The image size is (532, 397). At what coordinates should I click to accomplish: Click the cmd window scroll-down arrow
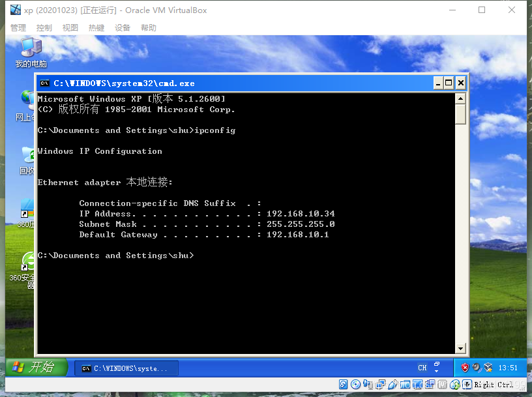[x=460, y=348]
